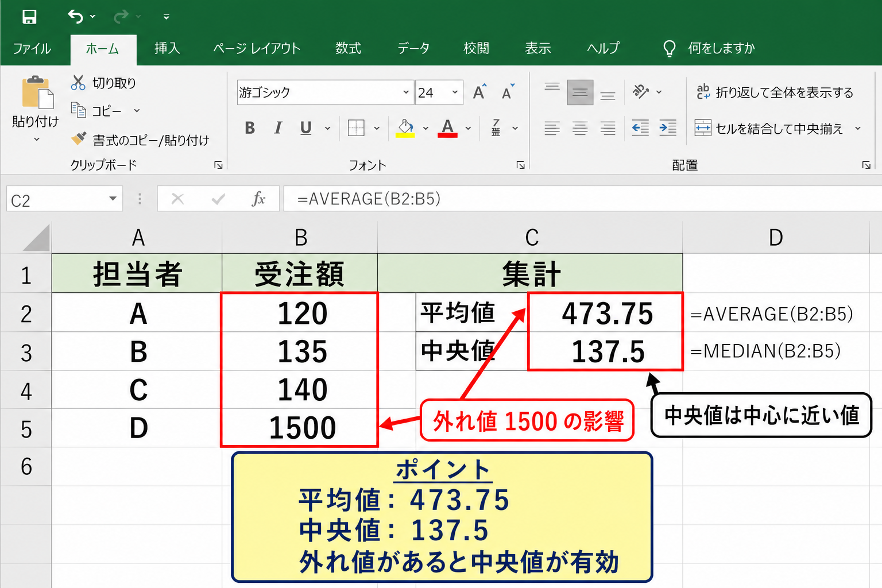Click the Select All corner triangle
This screenshot has width=882, height=588.
pyautogui.click(x=36, y=238)
